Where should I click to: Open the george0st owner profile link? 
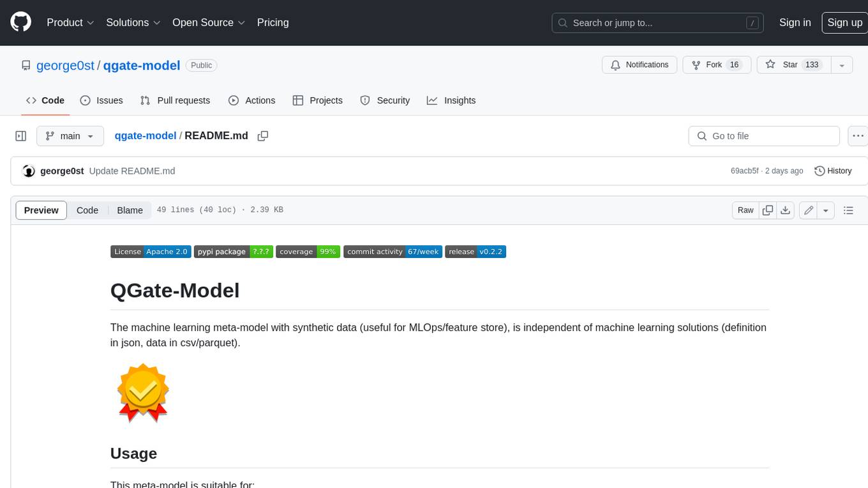65,65
